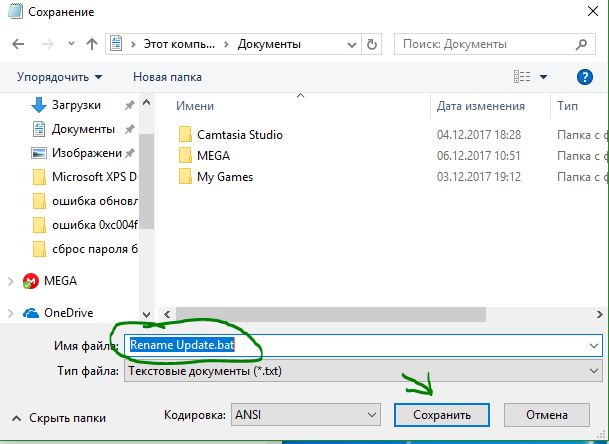The width and height of the screenshot is (609, 444).
Task: Select the My Games folder
Action: [225, 177]
